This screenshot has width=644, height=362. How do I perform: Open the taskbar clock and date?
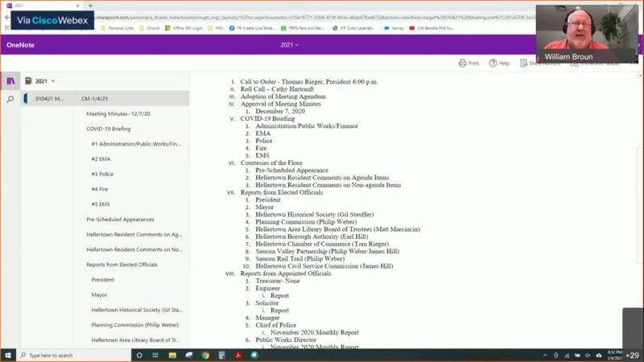tap(614, 356)
